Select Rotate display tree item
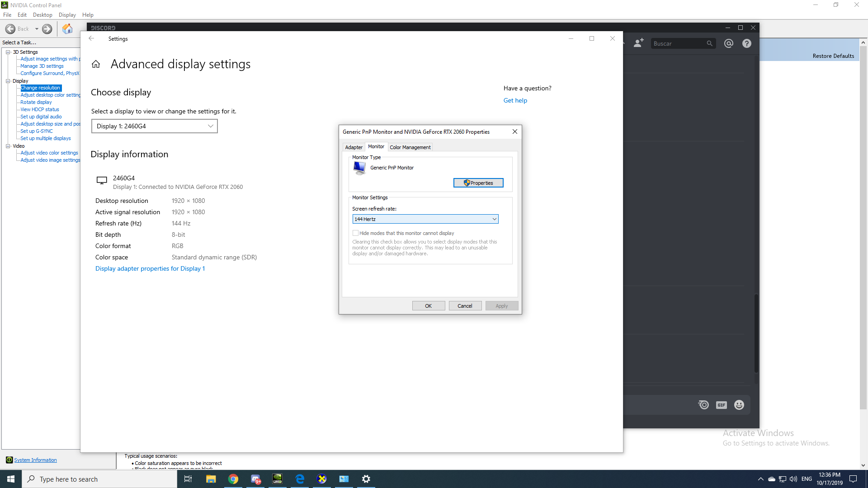 tap(36, 102)
